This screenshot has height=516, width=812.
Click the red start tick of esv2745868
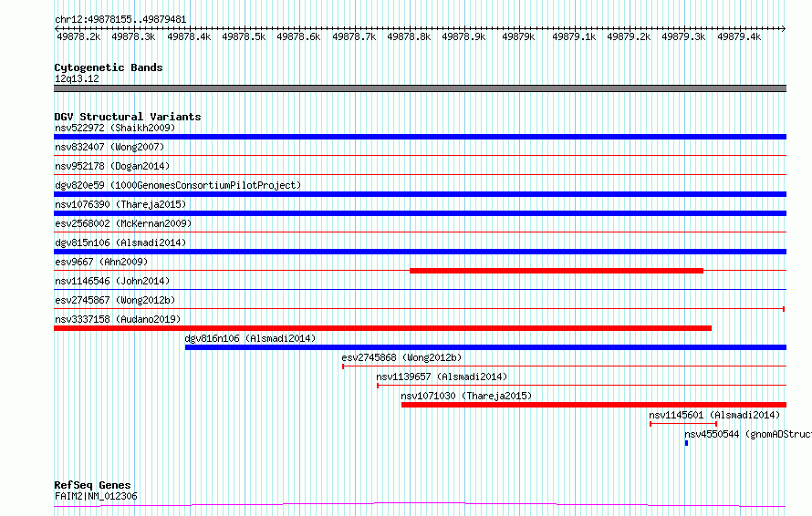(x=343, y=366)
